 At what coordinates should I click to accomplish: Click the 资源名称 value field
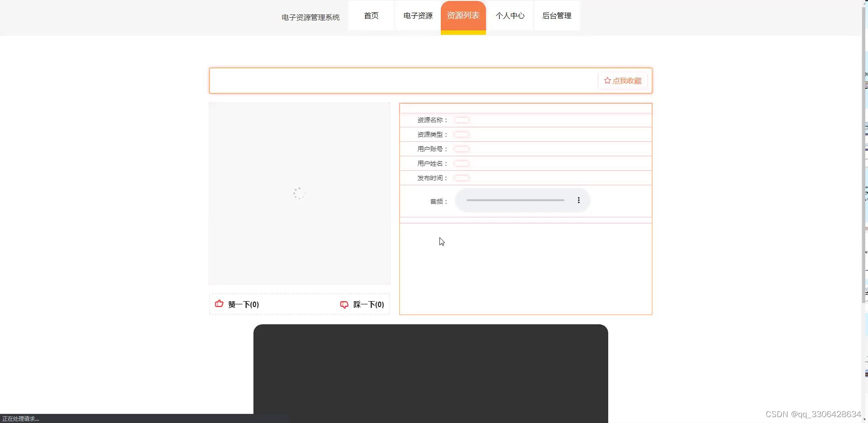click(x=462, y=120)
